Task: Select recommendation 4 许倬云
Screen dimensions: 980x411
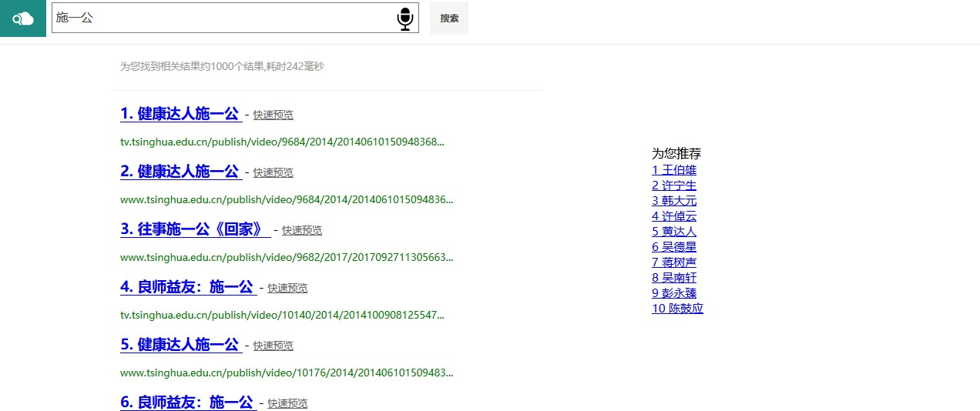Action: 674,216
